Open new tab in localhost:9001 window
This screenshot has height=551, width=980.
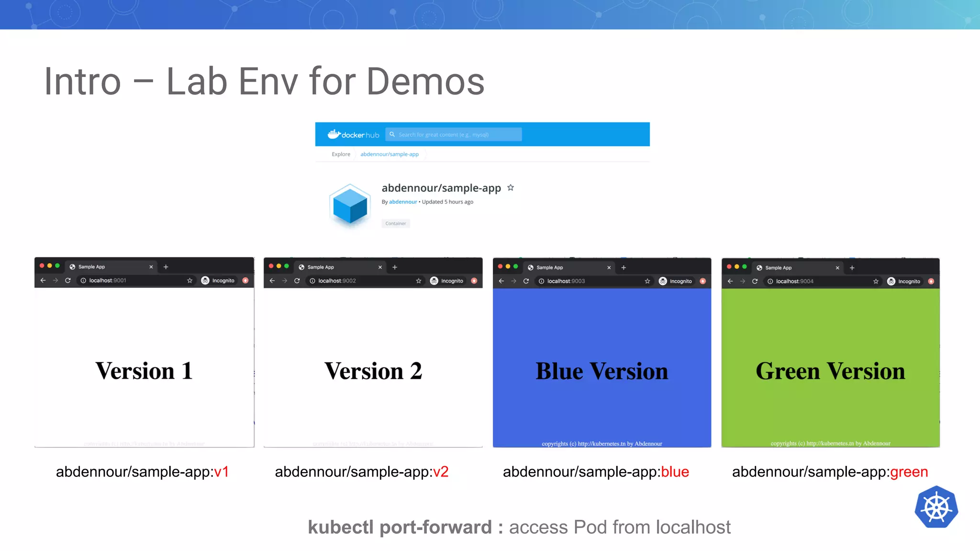(166, 267)
